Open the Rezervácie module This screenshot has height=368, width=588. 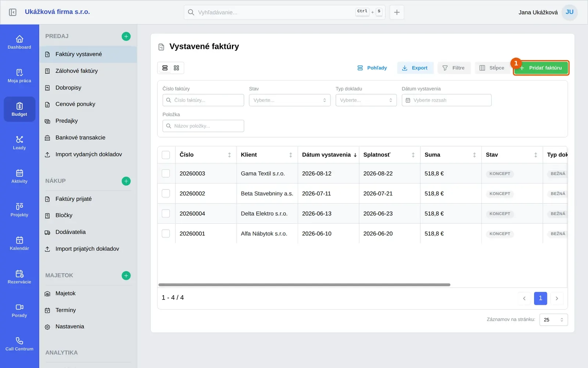19,277
